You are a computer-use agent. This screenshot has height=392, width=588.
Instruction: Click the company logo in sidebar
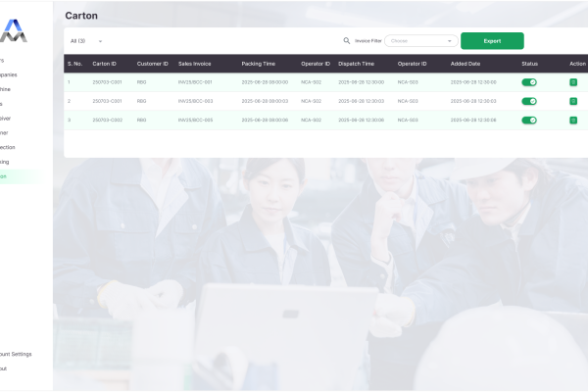coord(14,29)
